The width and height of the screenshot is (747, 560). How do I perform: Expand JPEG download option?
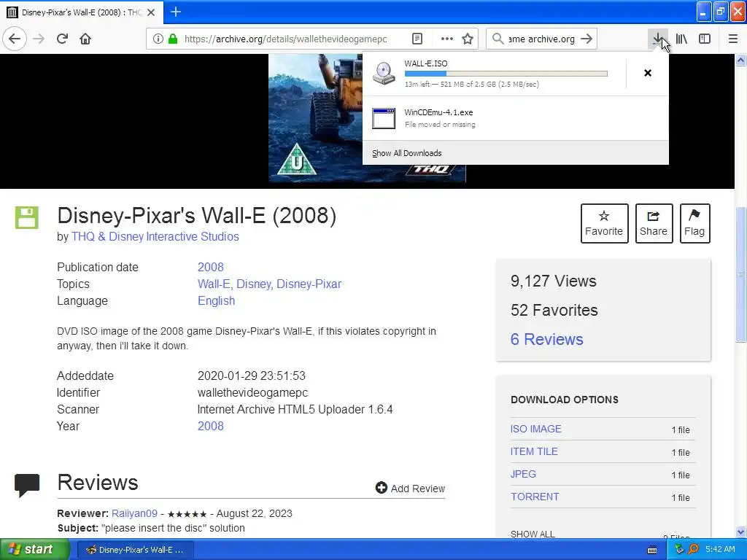pos(523,474)
